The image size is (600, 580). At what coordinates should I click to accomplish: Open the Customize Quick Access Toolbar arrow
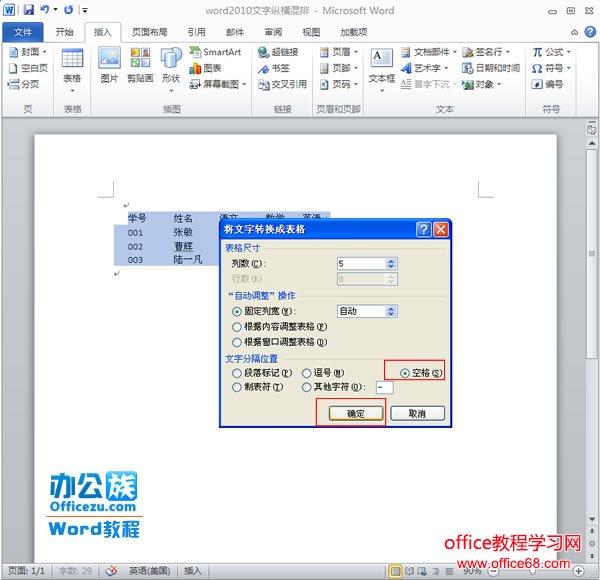(x=85, y=10)
